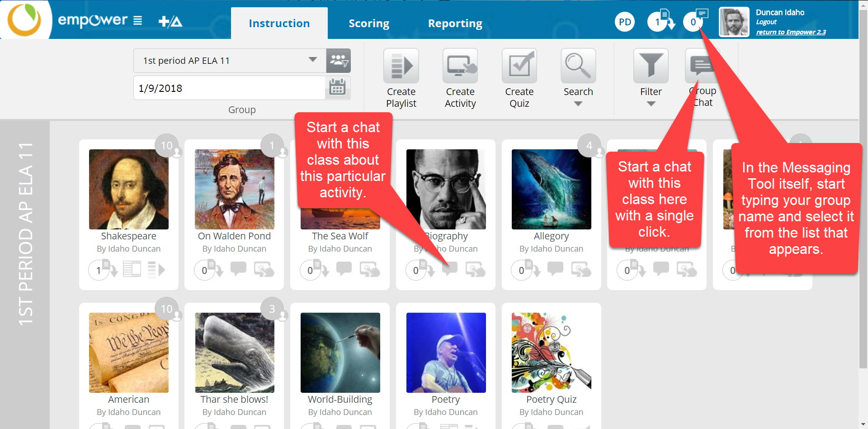Start a chat about The Sea Wolf

coord(344,269)
